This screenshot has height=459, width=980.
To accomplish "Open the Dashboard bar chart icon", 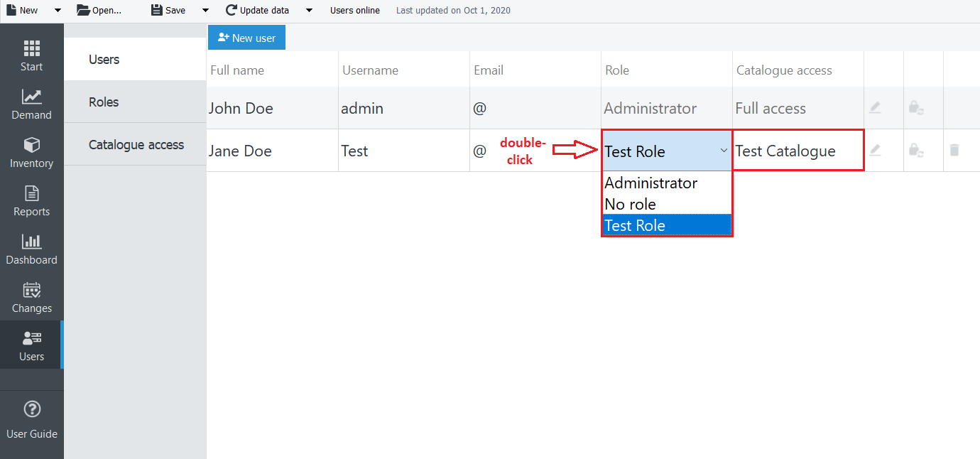I will click(x=31, y=249).
